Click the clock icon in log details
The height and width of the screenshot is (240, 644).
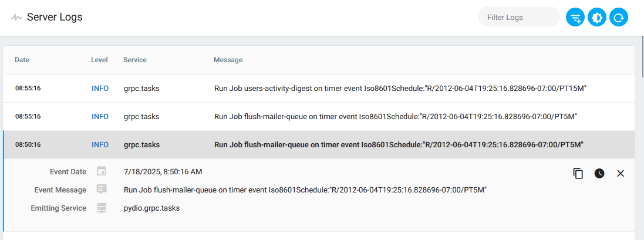click(x=599, y=174)
